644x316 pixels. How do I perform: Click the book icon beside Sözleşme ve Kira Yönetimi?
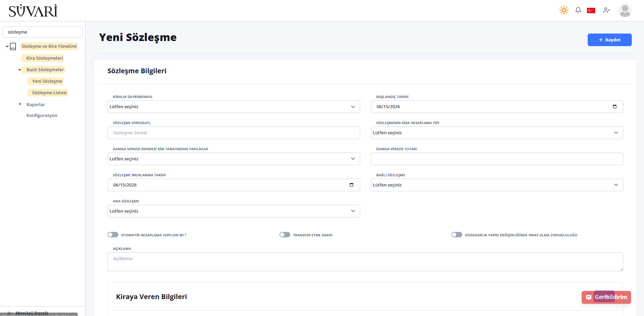click(13, 46)
